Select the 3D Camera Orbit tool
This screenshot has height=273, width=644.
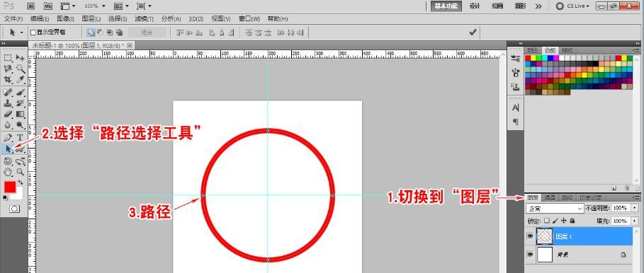point(20,161)
